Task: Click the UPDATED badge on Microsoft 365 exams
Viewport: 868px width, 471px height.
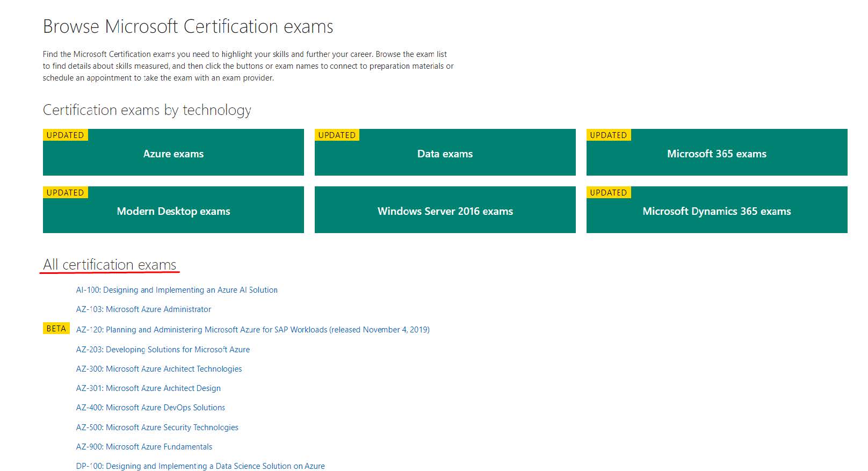Action: coord(609,135)
